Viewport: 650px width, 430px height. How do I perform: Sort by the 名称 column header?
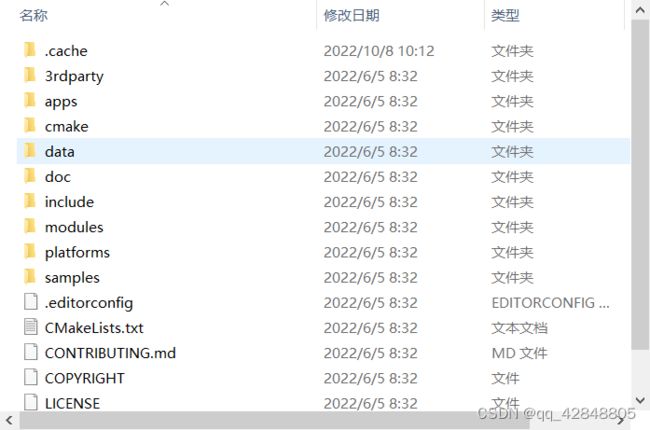coord(34,15)
